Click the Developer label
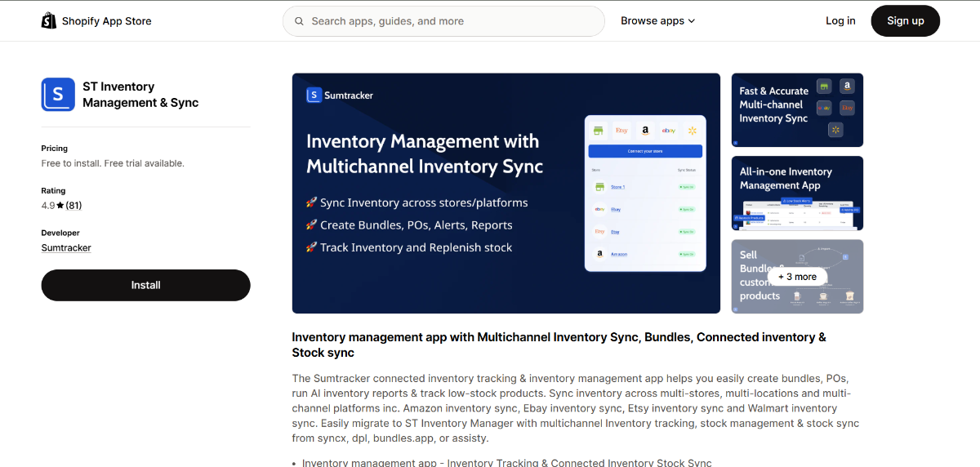980x467 pixels. coord(60,233)
